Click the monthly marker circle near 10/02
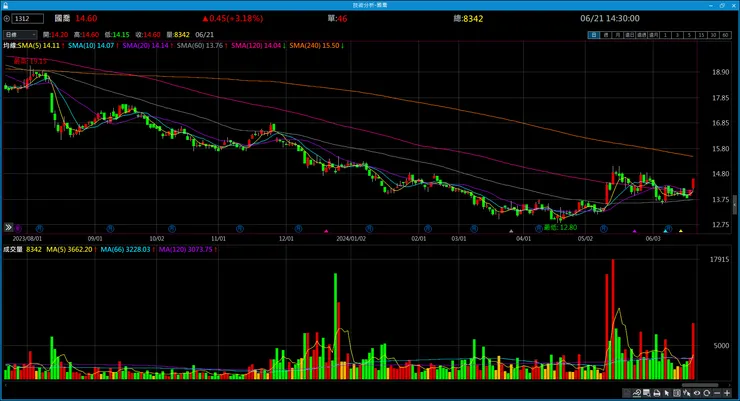 [172, 229]
